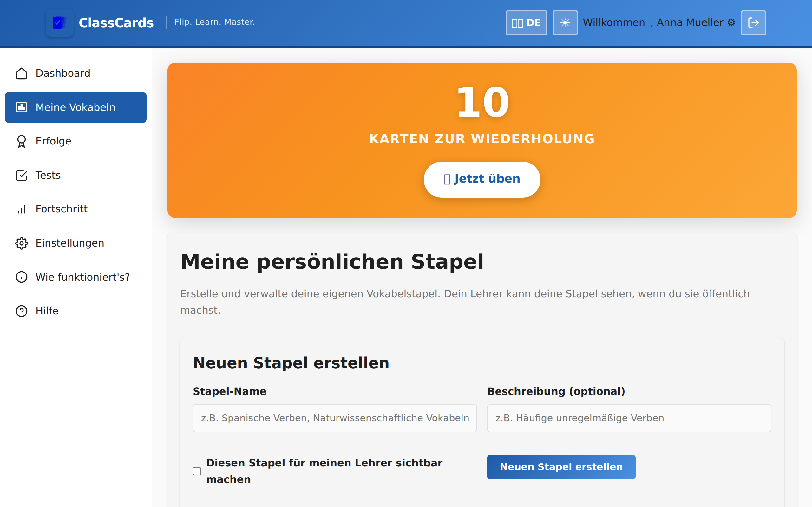Click the Beschreibung optional text field
Image resolution: width=812 pixels, height=507 pixels.
[629, 418]
